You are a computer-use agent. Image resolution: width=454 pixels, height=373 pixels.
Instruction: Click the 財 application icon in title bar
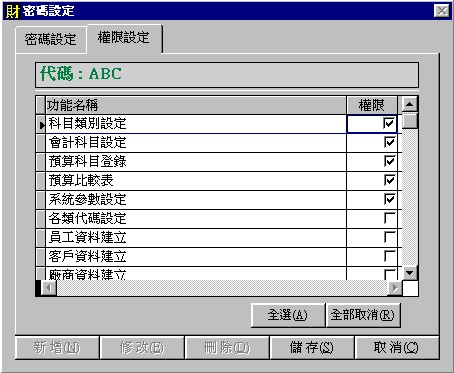point(13,11)
